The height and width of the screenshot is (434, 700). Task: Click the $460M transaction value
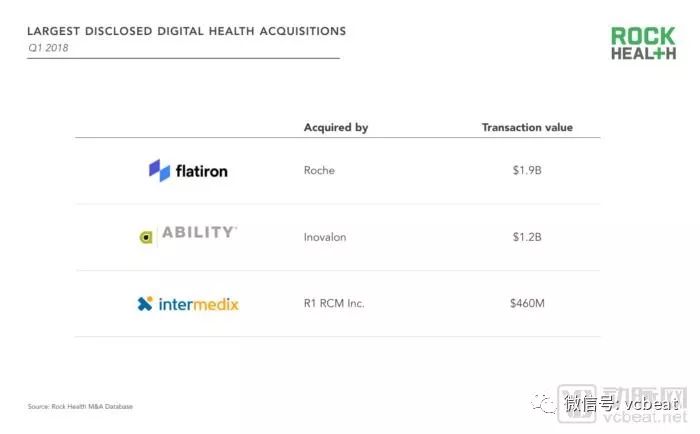(x=526, y=303)
